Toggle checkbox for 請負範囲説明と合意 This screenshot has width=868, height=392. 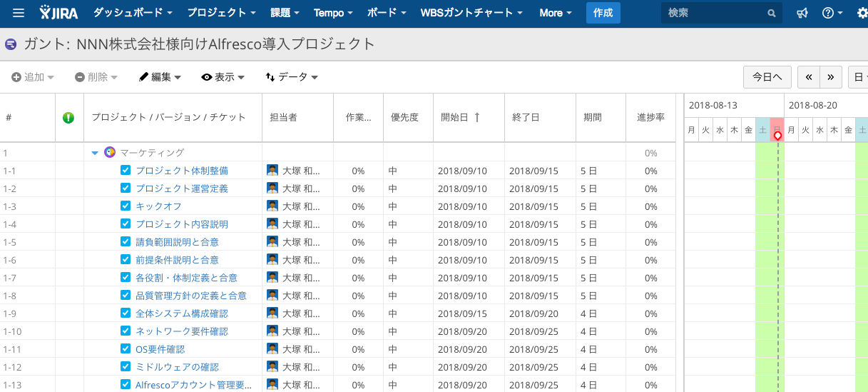[x=126, y=241]
